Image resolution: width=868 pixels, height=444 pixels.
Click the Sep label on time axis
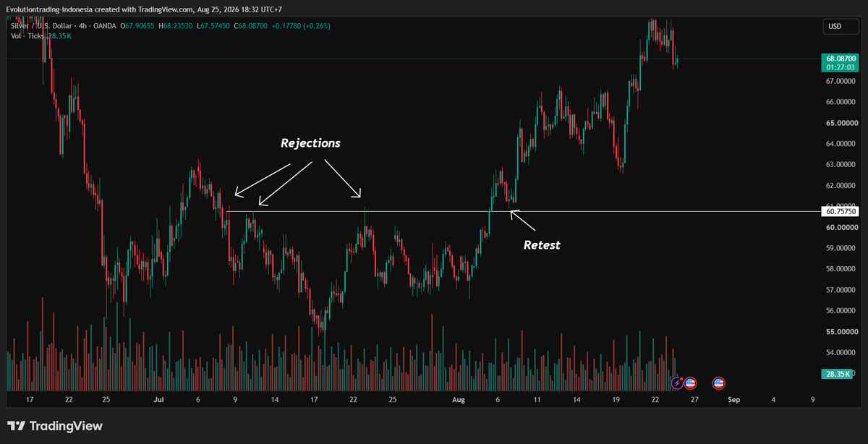tap(733, 399)
